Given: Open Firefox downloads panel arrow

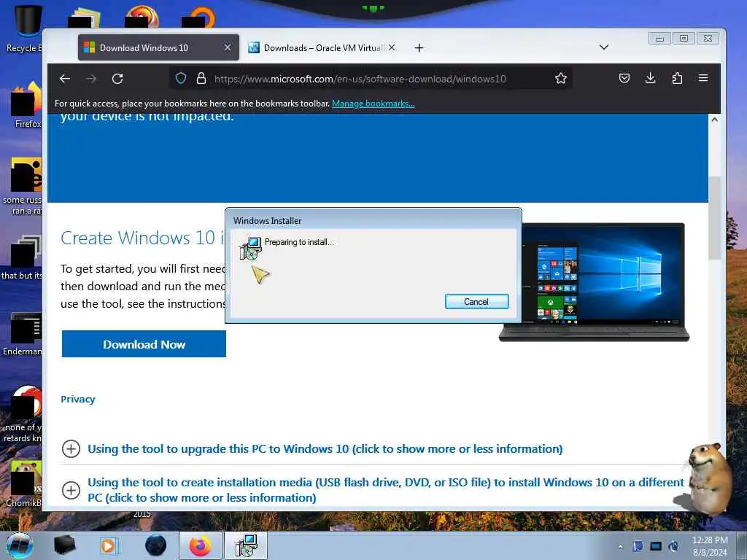Looking at the screenshot, I should [650, 78].
